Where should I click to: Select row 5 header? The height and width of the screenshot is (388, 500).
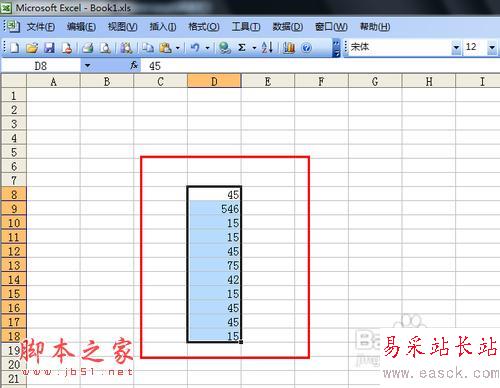coord(14,152)
